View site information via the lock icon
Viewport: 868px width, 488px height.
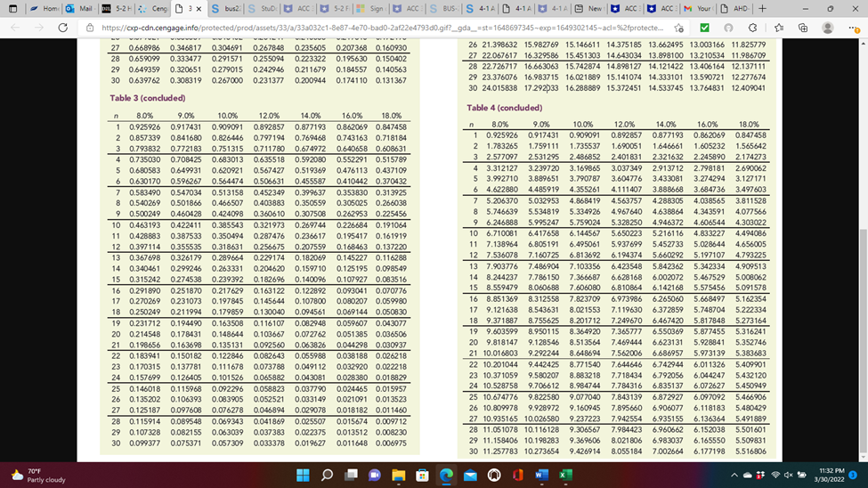tap(90, 28)
